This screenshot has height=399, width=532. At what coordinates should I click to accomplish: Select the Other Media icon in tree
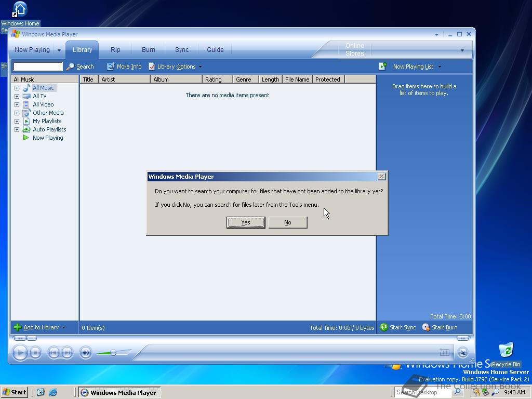(26, 113)
